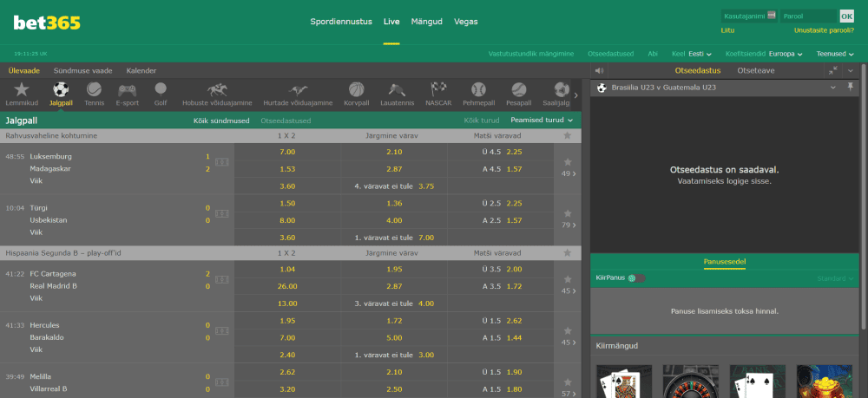
Task: Favourite the FC Cartagena v Real Madrid B star
Action: tap(568, 280)
